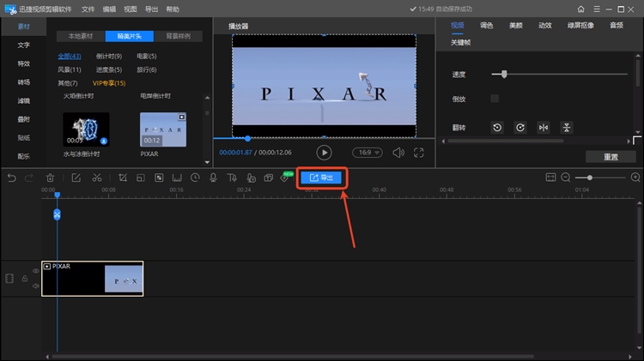Rotate counterclockwise flip icon
This screenshot has height=361, width=644.
pos(497,128)
